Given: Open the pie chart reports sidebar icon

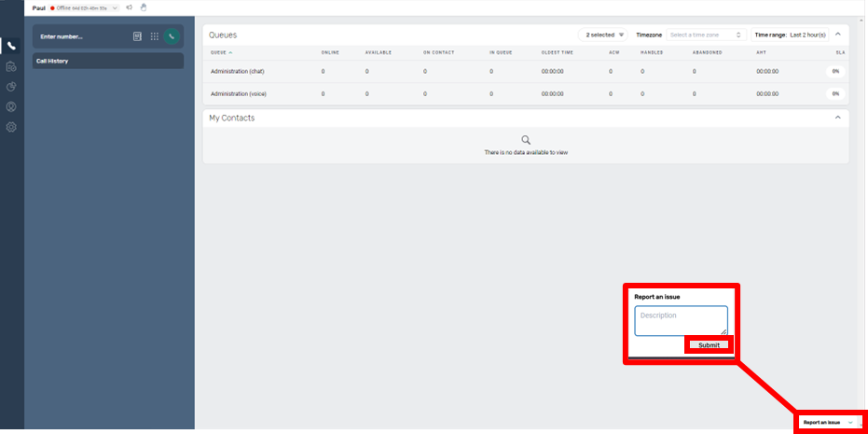Looking at the screenshot, I should (x=11, y=87).
